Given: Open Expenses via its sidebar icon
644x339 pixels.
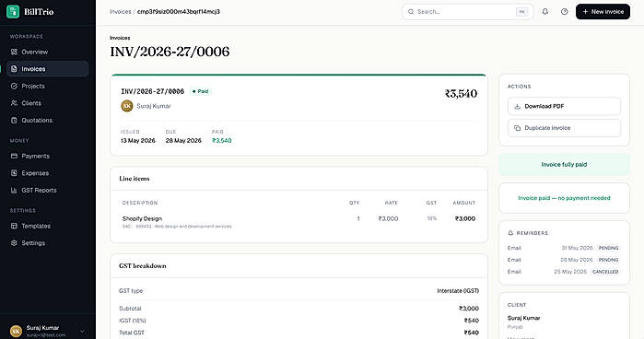Looking at the screenshot, I should pos(14,173).
